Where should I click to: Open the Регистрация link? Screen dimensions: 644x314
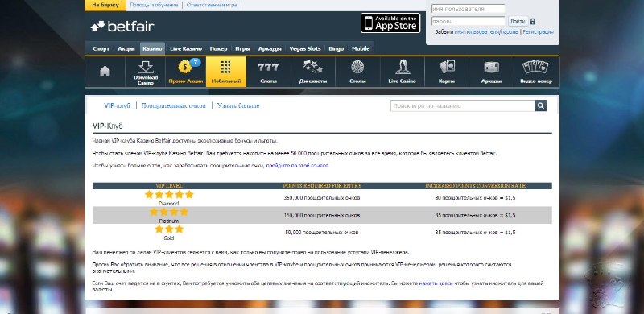(x=539, y=31)
